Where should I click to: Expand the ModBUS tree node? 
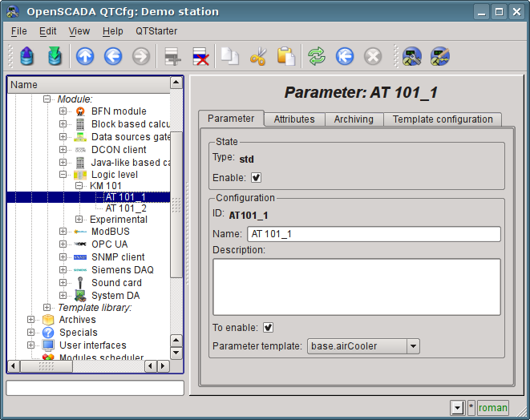click(x=63, y=232)
